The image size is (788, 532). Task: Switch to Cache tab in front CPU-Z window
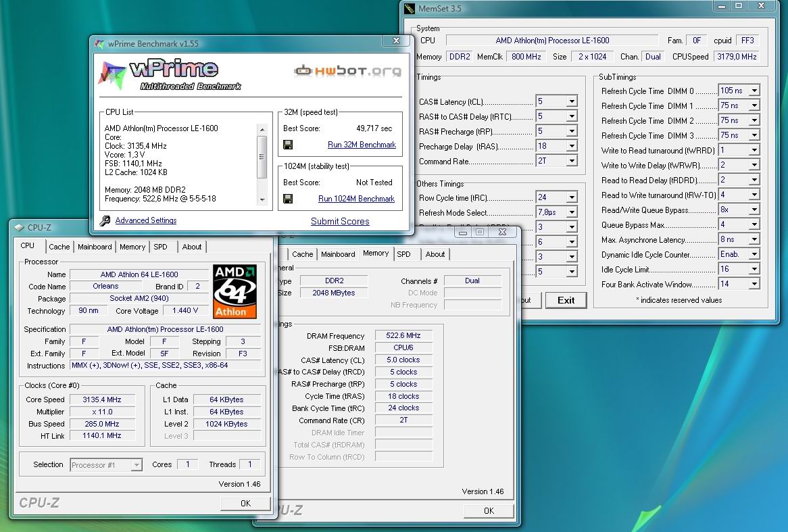[59, 247]
